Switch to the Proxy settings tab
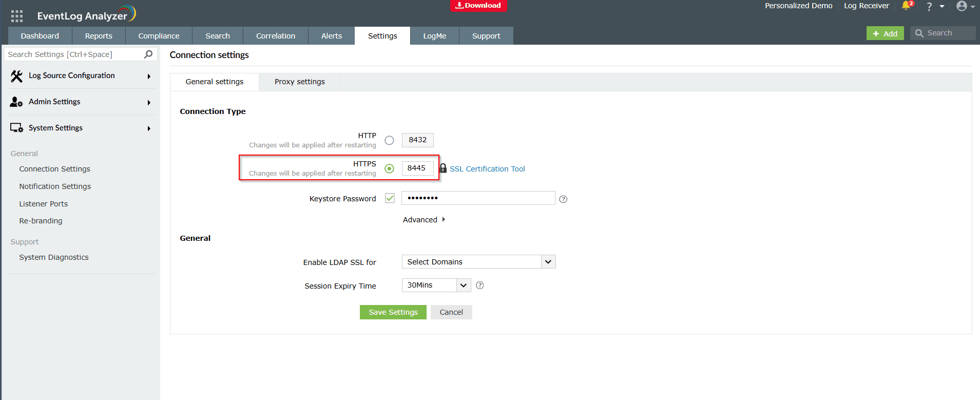This screenshot has width=980, height=400. (299, 82)
